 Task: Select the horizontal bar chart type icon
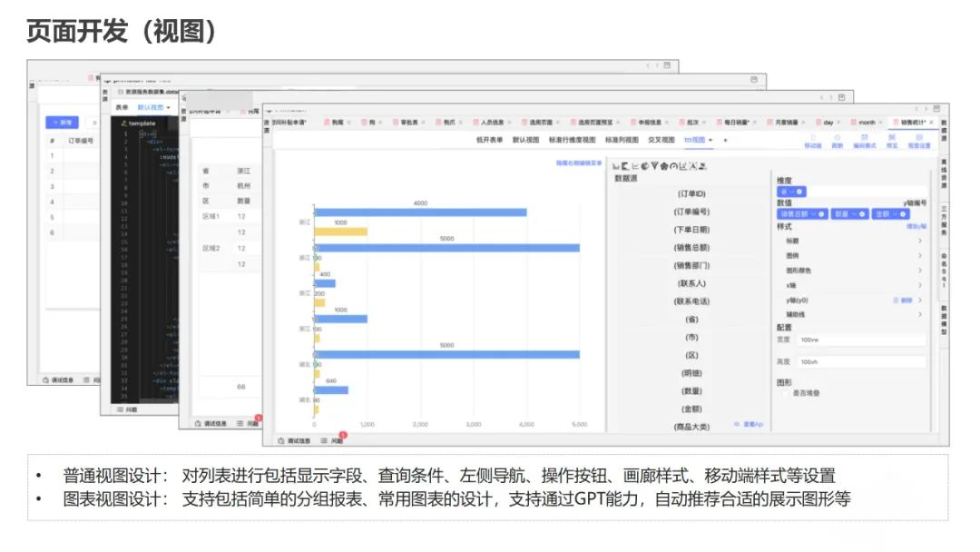(x=625, y=165)
